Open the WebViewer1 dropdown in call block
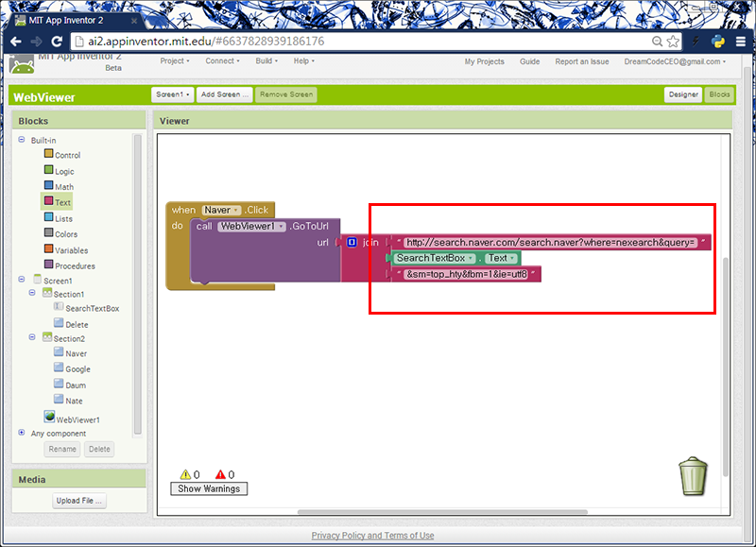The height and width of the screenshot is (547, 756). pyautogui.click(x=251, y=226)
